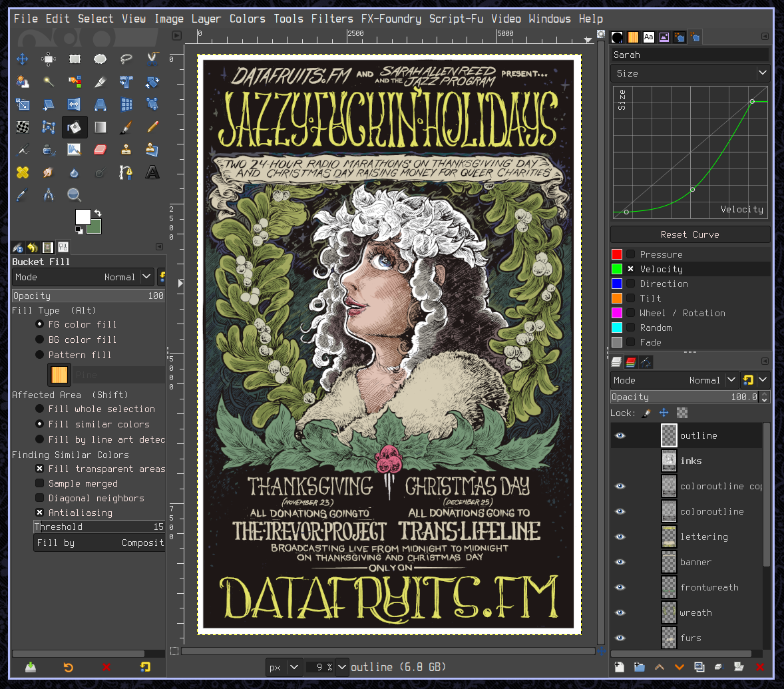This screenshot has height=689, width=784.
Task: Select the Text tool in toolbox
Action: click(152, 172)
